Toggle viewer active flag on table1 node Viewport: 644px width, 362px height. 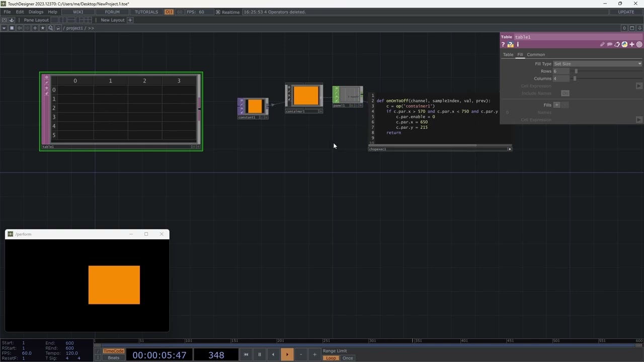pyautogui.click(x=198, y=147)
